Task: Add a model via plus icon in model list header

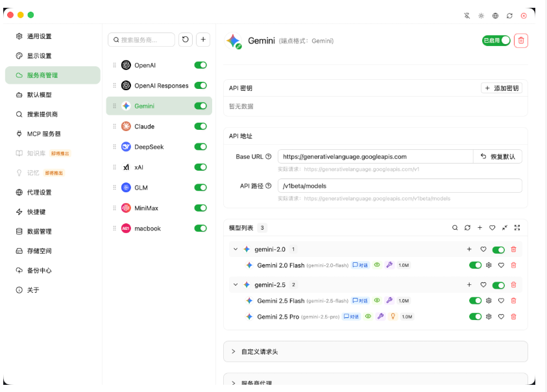Action: coord(480,228)
